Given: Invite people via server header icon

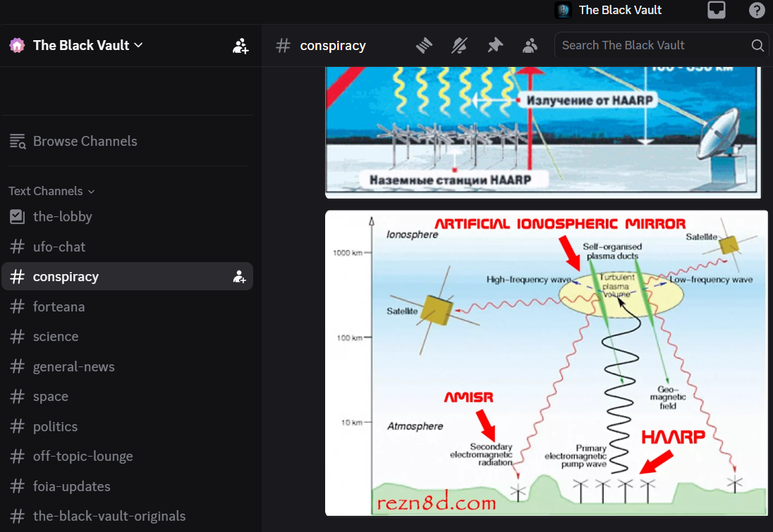Looking at the screenshot, I should click(x=241, y=46).
